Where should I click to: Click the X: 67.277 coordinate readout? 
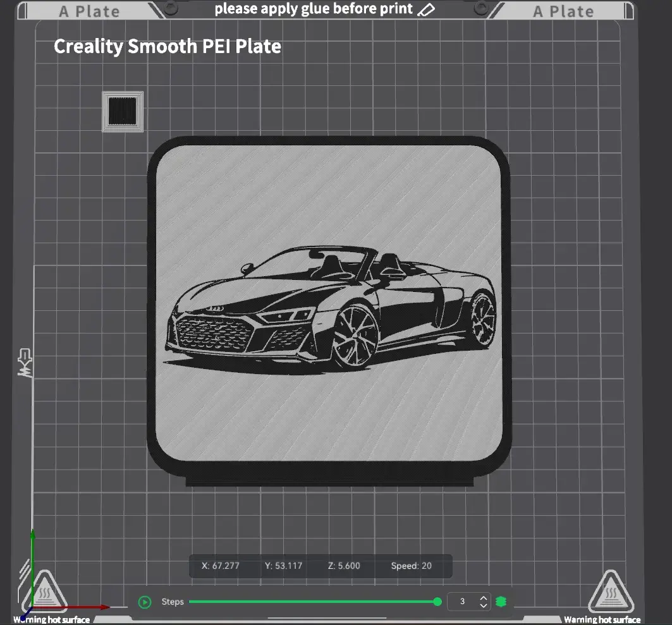(x=220, y=566)
